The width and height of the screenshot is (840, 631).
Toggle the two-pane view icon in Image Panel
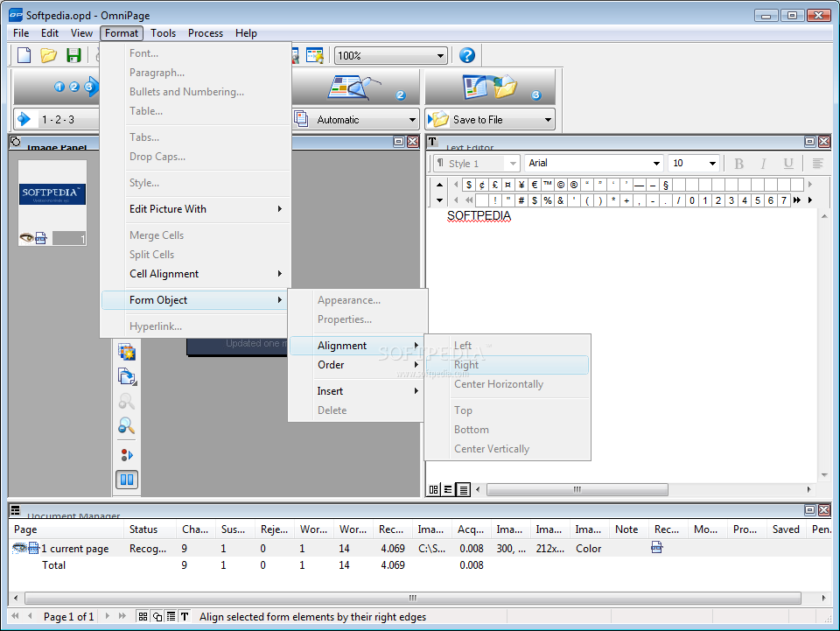tap(127, 480)
